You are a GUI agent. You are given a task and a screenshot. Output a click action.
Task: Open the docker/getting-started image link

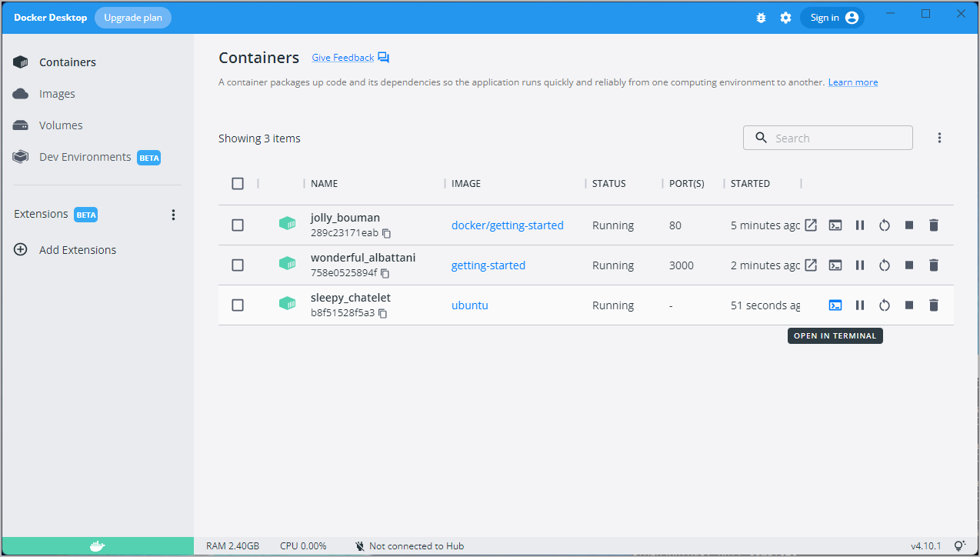pyautogui.click(x=508, y=225)
